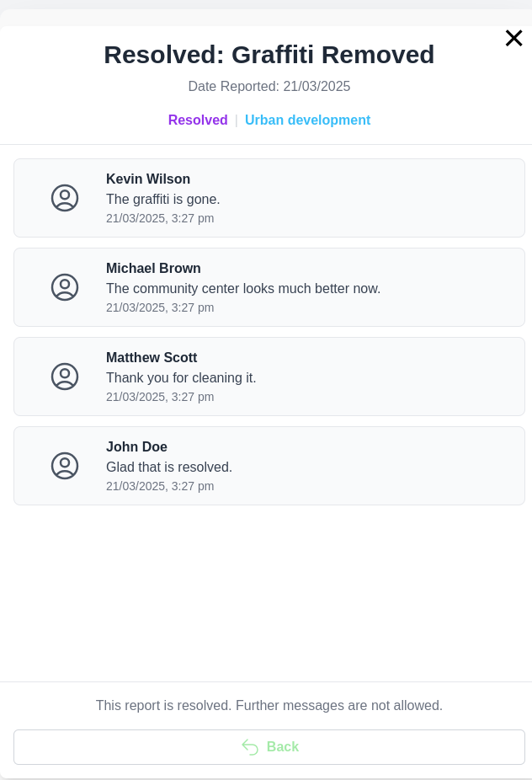Click Kevin Wilson's avatar icon

[65, 198]
